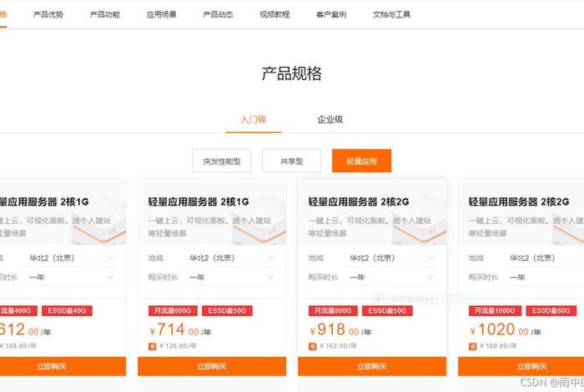
Task: Click the 月流量600G badge
Action: tap(173, 310)
